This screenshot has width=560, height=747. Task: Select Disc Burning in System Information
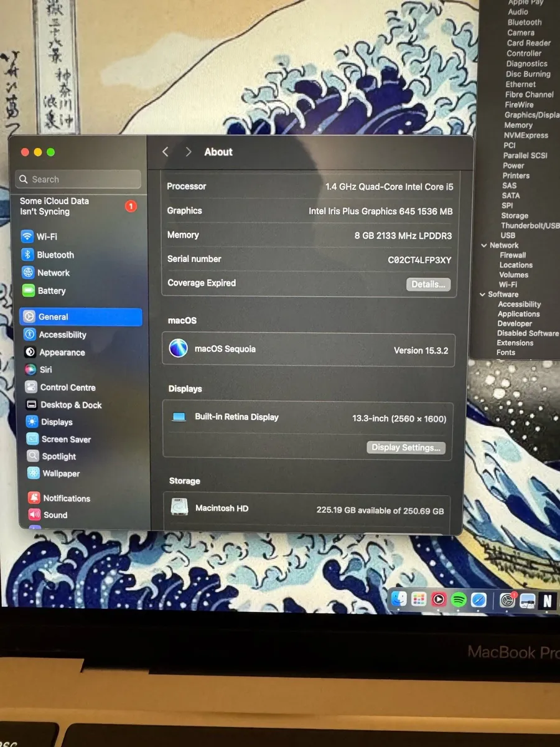point(528,74)
